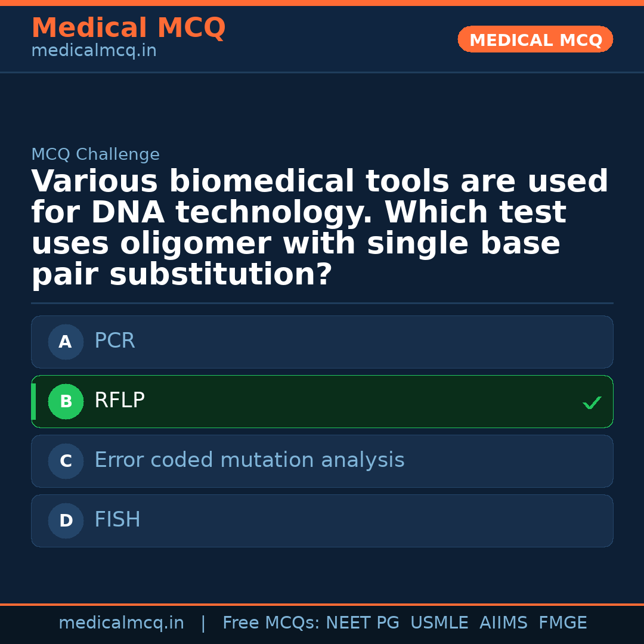Click the letter C circle icon
Image resolution: width=644 pixels, height=644 pixels.
[x=66, y=462]
